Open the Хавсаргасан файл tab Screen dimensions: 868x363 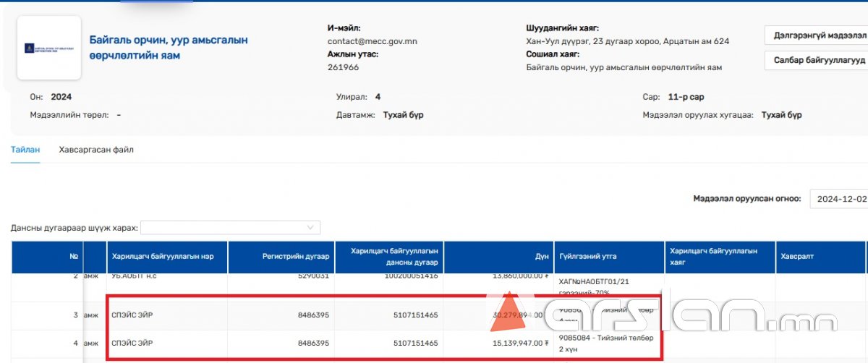(x=96, y=150)
